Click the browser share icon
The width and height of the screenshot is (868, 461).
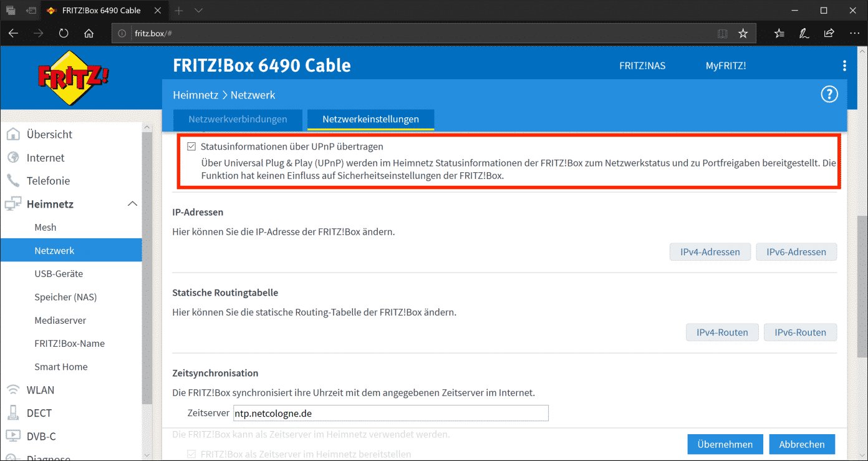tap(829, 34)
